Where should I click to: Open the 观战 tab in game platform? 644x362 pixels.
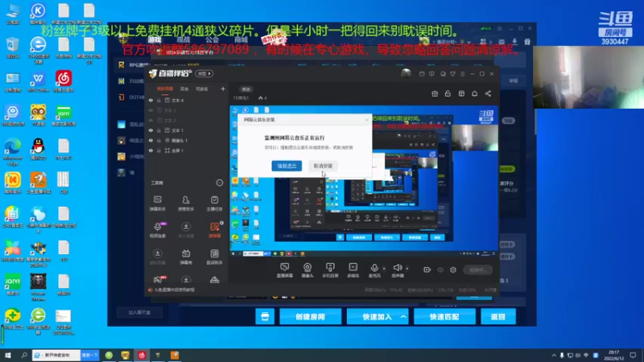[184, 39]
